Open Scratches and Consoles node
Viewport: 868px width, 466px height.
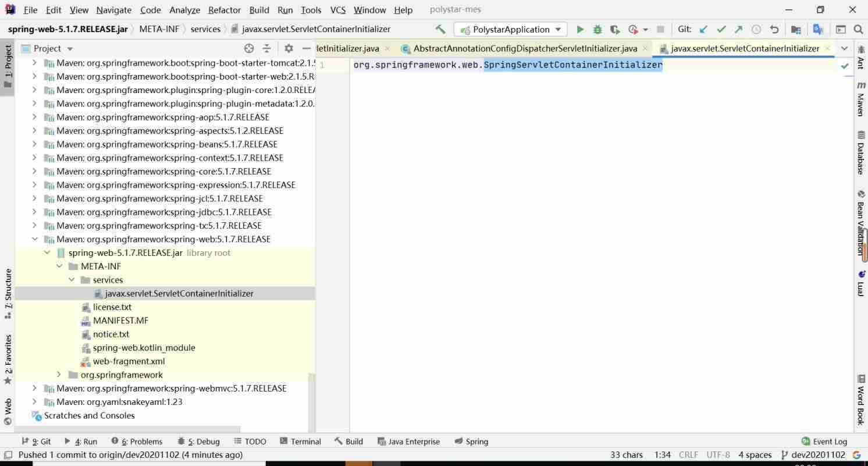89,415
